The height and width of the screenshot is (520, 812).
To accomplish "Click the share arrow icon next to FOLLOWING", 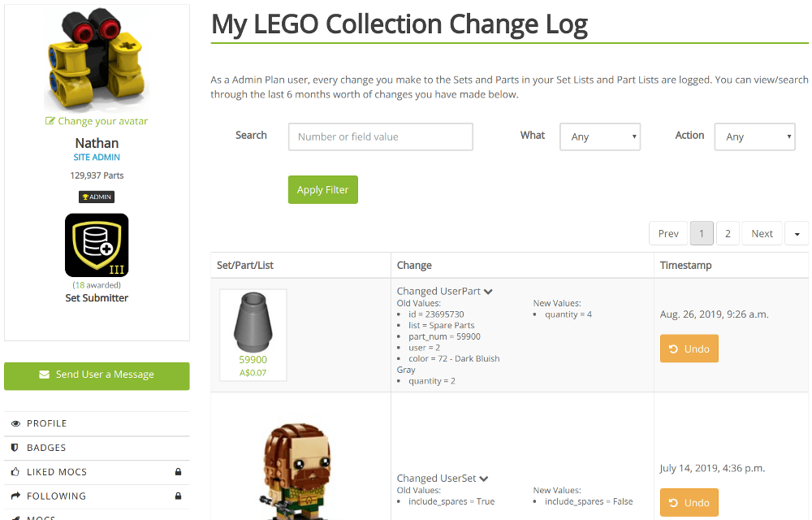I will pyautogui.click(x=15, y=496).
